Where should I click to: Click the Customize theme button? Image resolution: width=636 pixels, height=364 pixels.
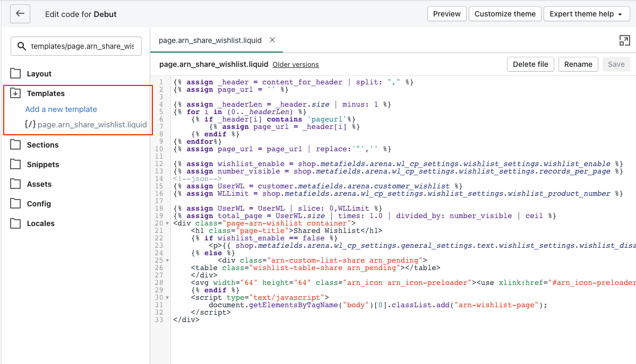pyautogui.click(x=505, y=14)
